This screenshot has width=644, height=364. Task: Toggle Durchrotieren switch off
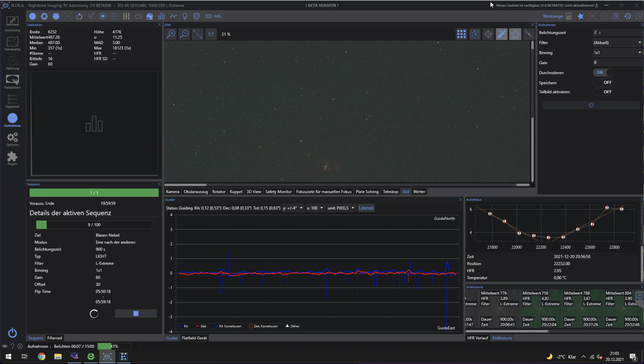(604, 72)
